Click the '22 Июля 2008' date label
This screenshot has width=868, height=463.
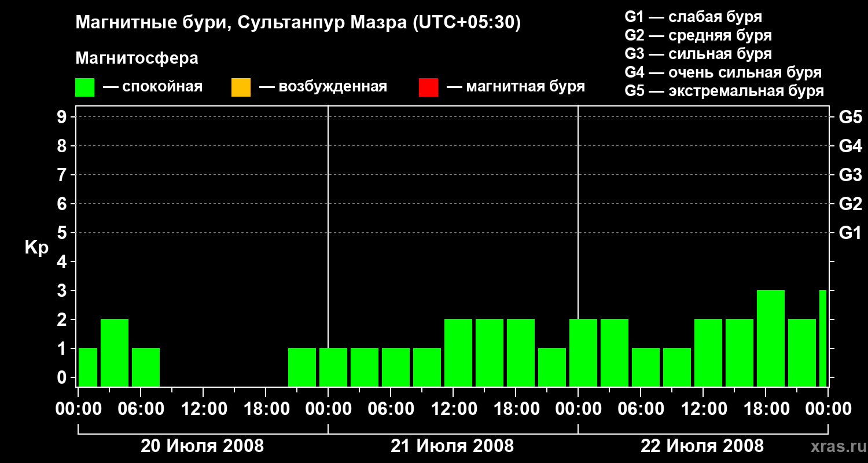point(703,446)
